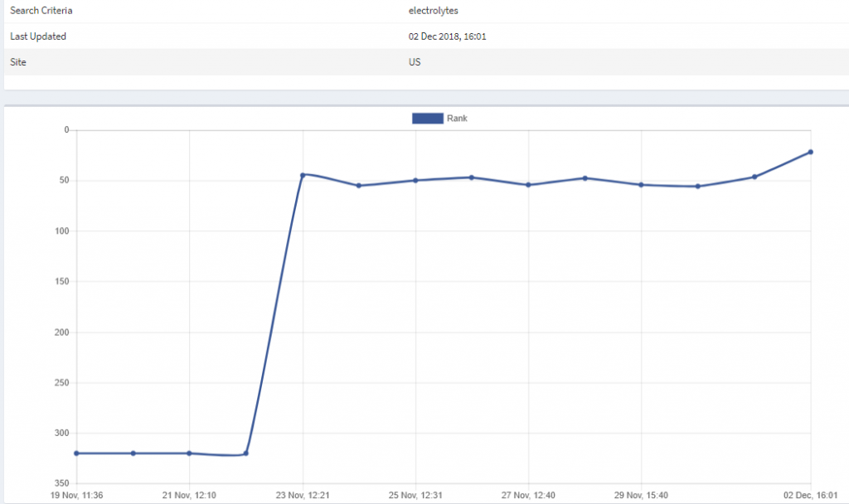This screenshot has height=504, width=849.
Task: Click the Last Updated timestamp 02 Dec 2018
Action: click(446, 36)
